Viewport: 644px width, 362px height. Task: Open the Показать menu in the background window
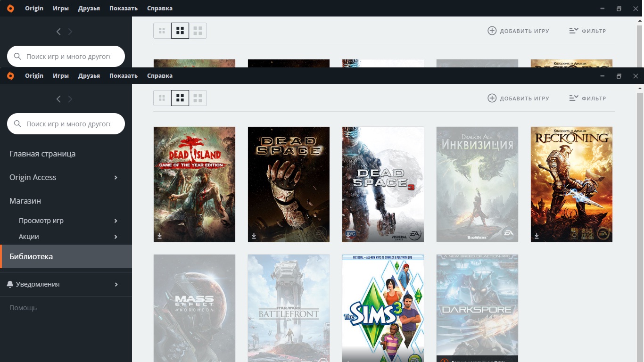(124, 8)
